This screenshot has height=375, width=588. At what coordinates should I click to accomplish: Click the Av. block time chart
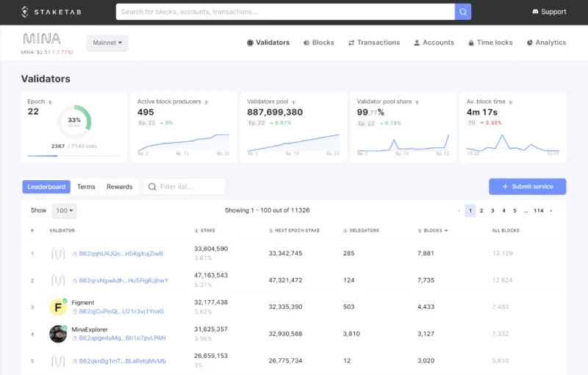click(513, 143)
